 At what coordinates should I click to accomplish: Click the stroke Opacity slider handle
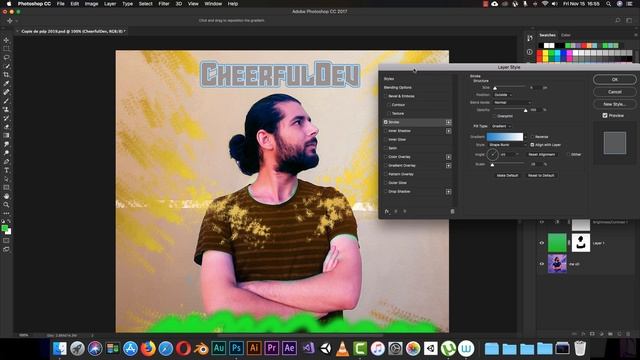tap(525, 110)
